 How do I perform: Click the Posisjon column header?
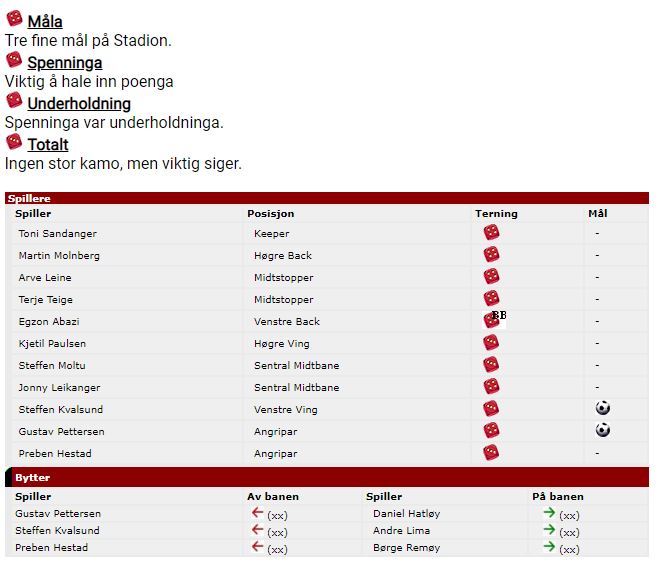[x=271, y=213]
